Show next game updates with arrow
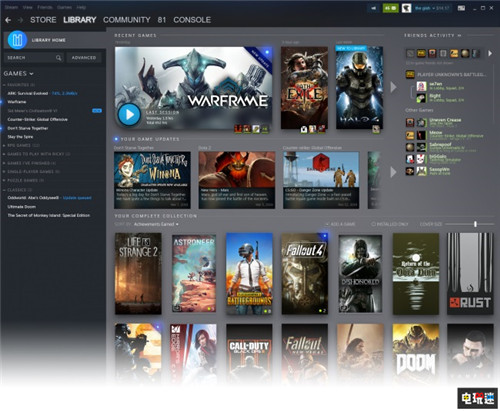 (x=393, y=172)
